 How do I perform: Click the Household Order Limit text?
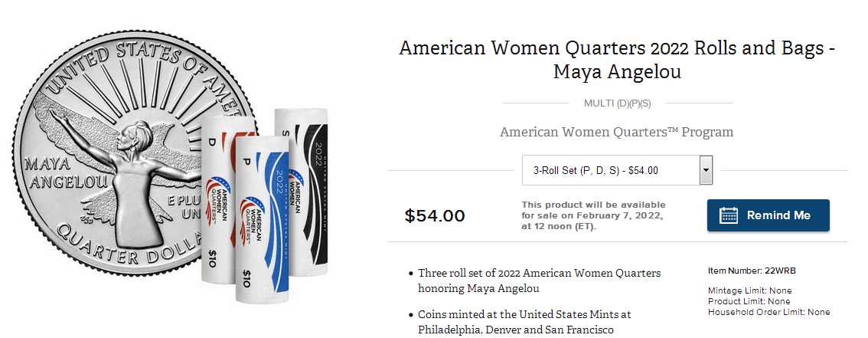coord(768,312)
